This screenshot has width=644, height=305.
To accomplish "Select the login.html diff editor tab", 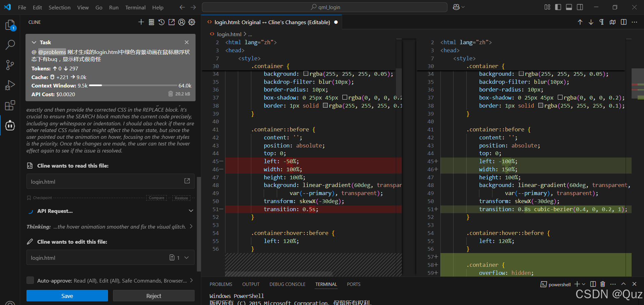I will [272, 22].
